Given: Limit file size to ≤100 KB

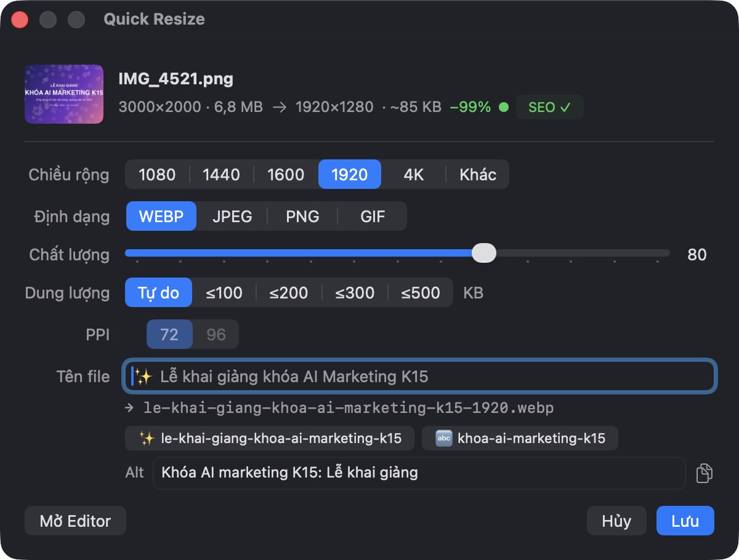Looking at the screenshot, I should 224,293.
